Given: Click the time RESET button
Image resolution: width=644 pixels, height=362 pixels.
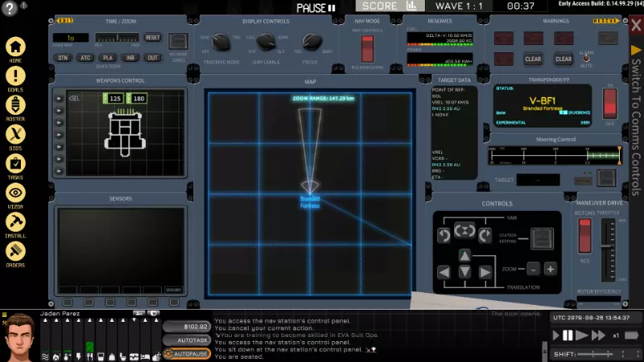Looking at the screenshot, I should [152, 37].
